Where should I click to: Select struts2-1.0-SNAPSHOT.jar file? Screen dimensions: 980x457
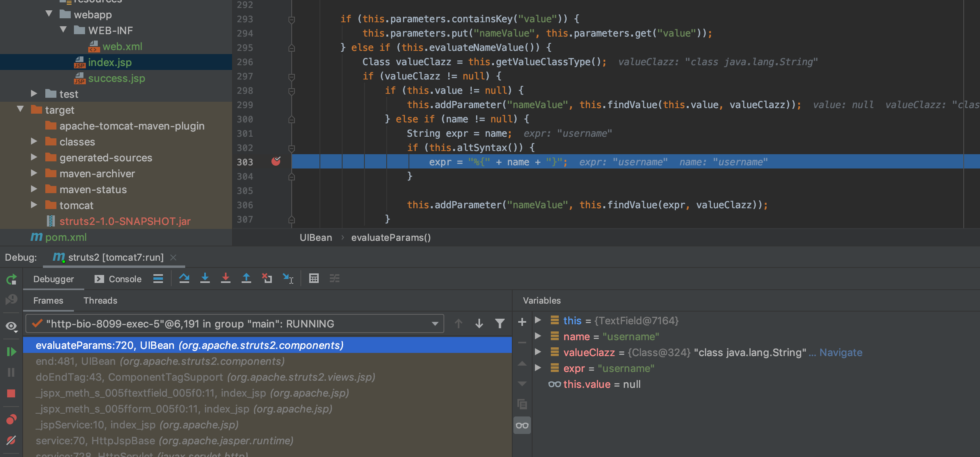coord(125,221)
